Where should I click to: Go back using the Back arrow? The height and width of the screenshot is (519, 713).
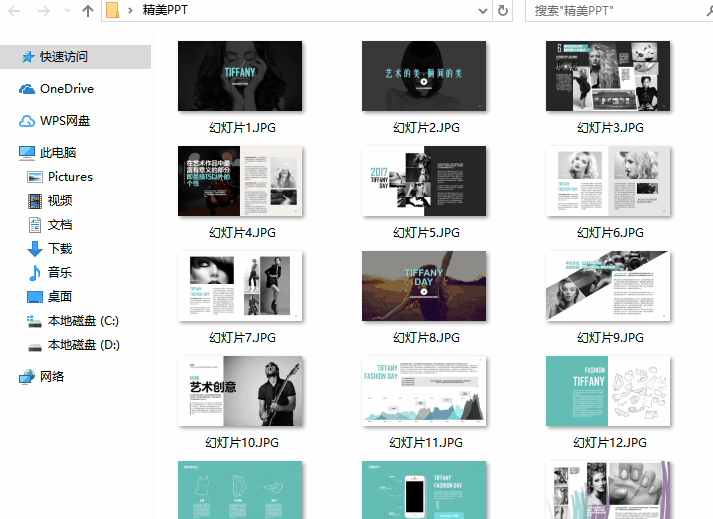[x=15, y=10]
